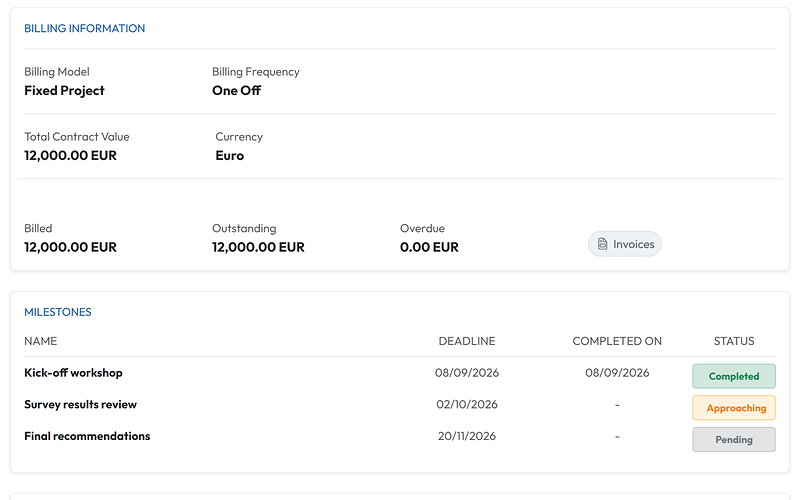
Task: Click the Outstanding label
Action: point(244,228)
